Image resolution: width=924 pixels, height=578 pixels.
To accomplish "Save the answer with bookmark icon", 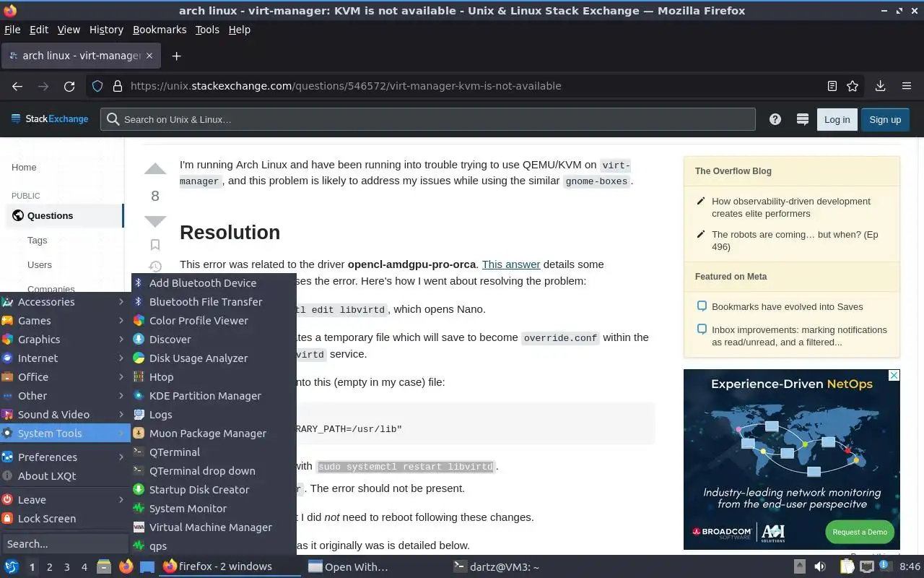I will coord(155,245).
